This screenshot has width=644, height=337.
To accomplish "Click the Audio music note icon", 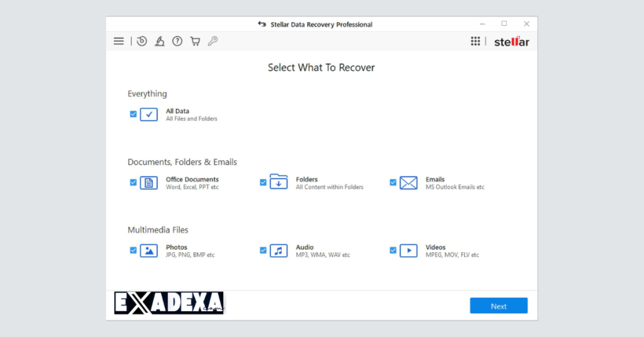I will (x=279, y=250).
